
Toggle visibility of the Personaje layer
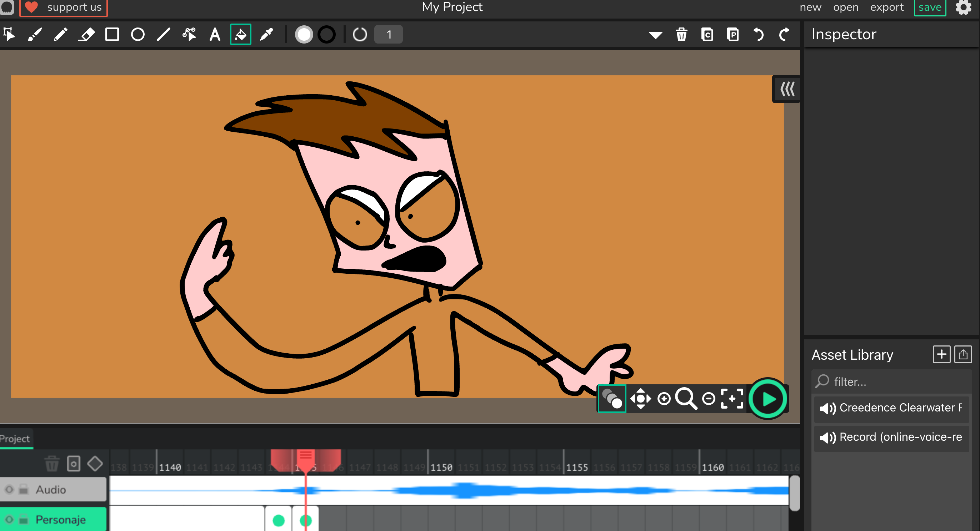click(9, 519)
